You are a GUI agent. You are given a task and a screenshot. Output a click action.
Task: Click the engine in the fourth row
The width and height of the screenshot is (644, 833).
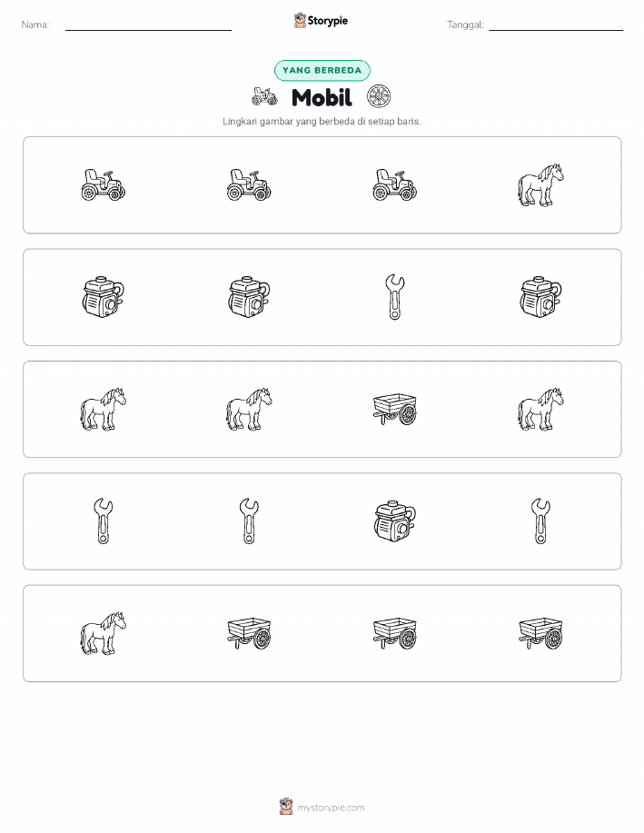tap(395, 521)
